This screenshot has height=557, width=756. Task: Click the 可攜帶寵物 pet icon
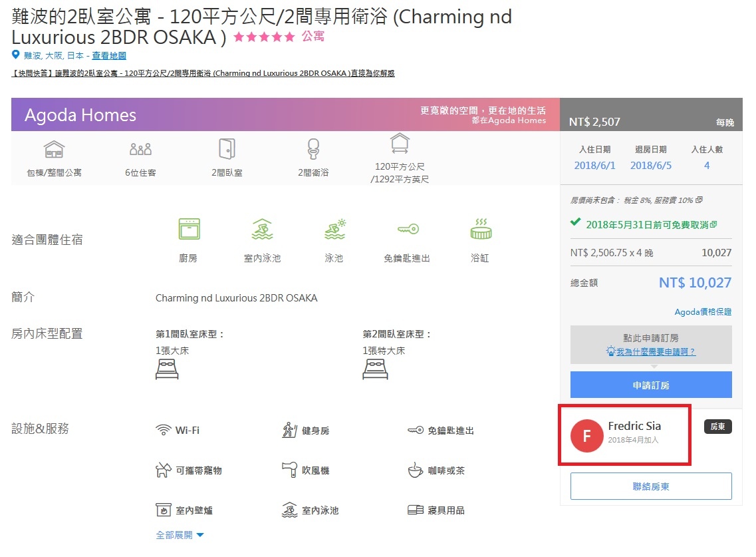coord(164,470)
